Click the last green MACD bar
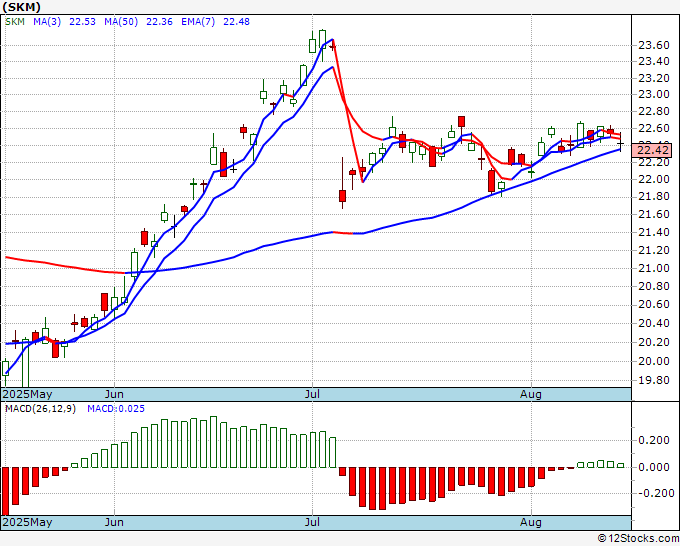Image resolution: width=680 pixels, height=546 pixels. [620, 465]
